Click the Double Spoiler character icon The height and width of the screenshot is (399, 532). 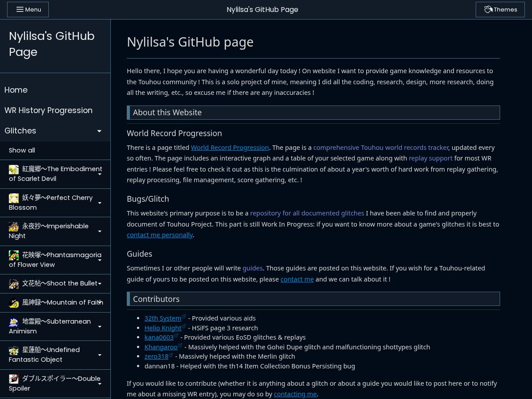pyautogui.click(x=14, y=379)
